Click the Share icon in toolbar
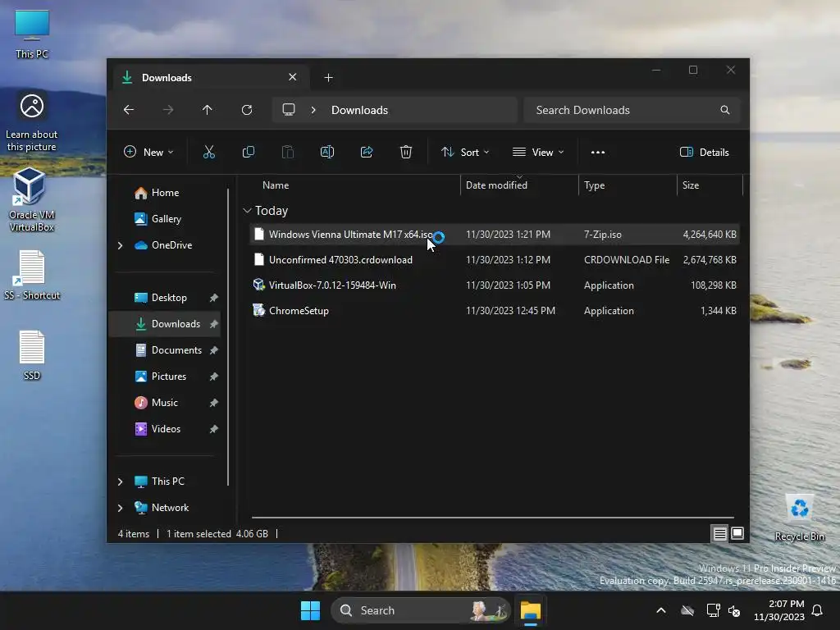The height and width of the screenshot is (630, 840). (367, 152)
